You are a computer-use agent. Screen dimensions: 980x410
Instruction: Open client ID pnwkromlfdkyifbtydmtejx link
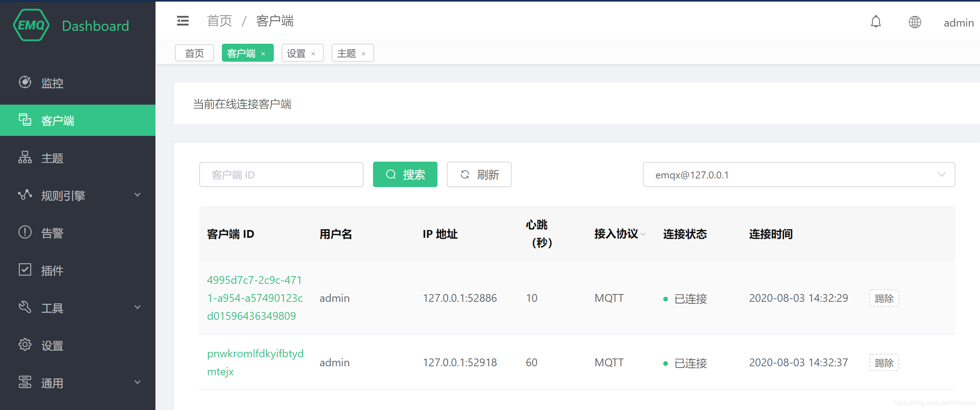pyautogui.click(x=255, y=362)
